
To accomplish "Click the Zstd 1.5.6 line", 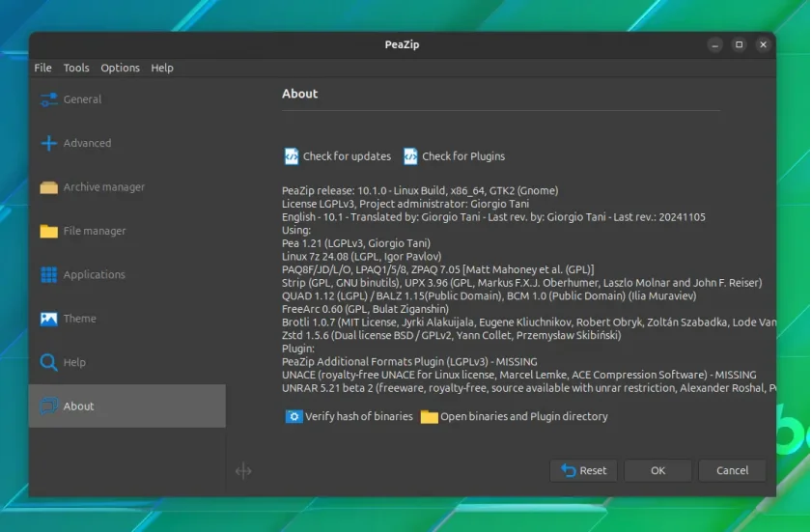I will click(452, 336).
